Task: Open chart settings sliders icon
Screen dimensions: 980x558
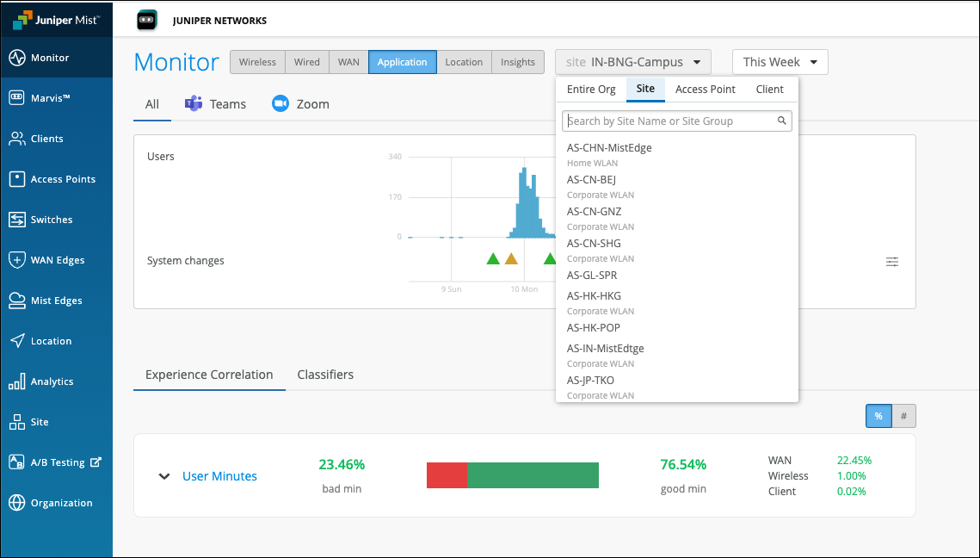Action: 892,262
